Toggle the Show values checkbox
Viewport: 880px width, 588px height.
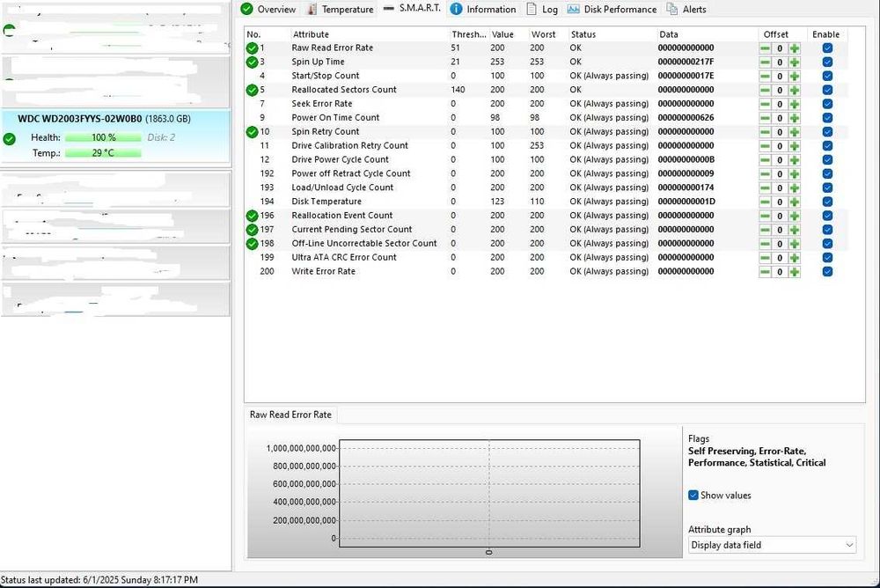(x=693, y=496)
